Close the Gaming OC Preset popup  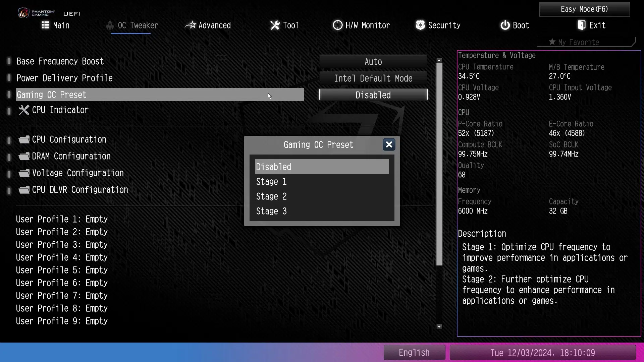click(x=389, y=144)
